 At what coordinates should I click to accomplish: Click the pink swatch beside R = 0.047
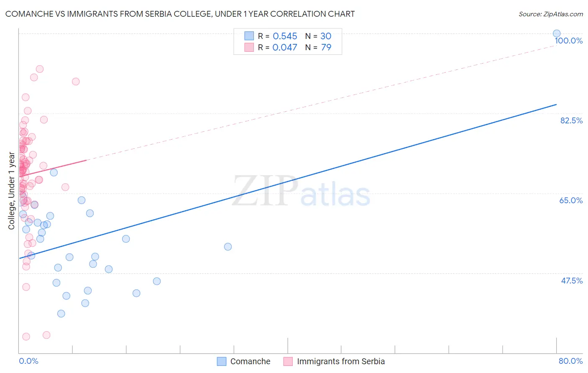pyautogui.click(x=249, y=47)
